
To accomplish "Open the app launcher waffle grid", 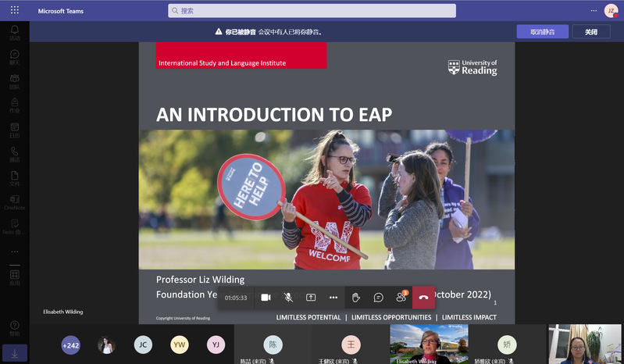I will coord(15,10).
